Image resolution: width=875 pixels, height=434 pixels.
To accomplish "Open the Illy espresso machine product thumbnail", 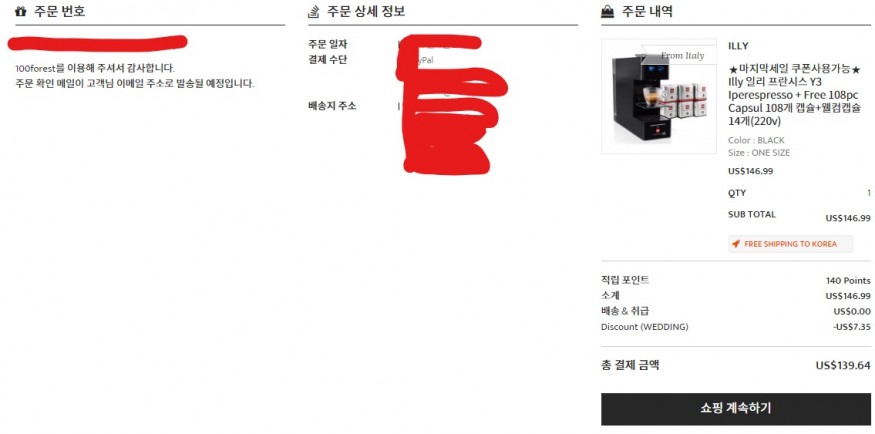I will [x=659, y=96].
